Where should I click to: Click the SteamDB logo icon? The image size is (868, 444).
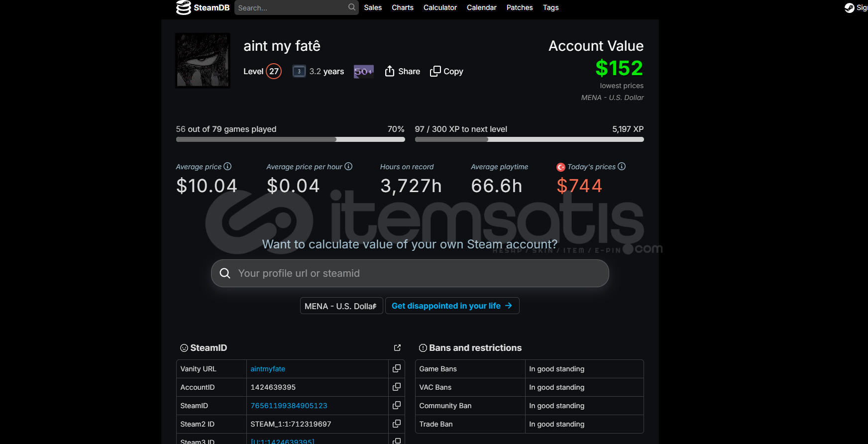click(184, 7)
